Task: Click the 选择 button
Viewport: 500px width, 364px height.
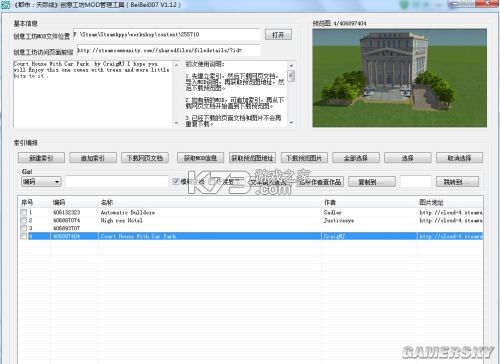Action: pos(408,158)
